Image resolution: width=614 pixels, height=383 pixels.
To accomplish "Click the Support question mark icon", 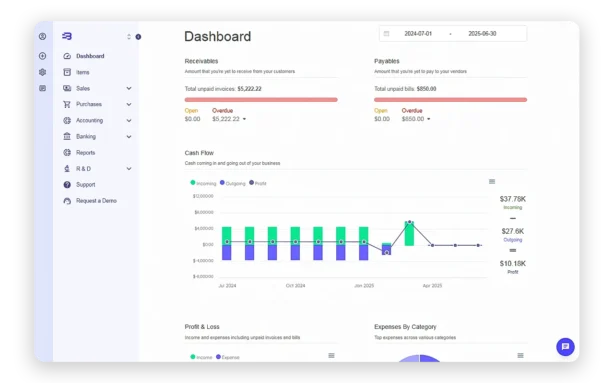I will point(67,184).
